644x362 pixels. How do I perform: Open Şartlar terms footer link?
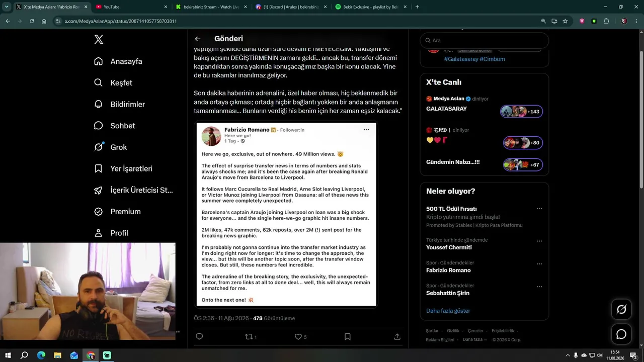click(432, 331)
